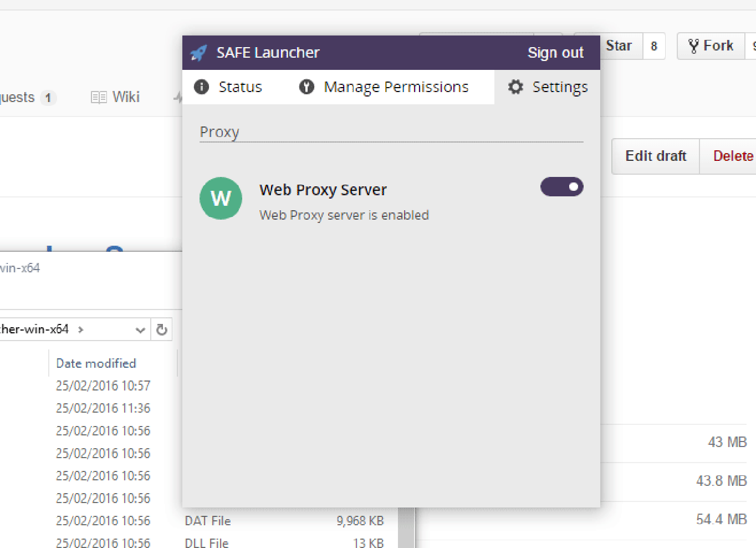Screen dimensions: 756x548
Task: Click the Fork button
Action: 711,45
